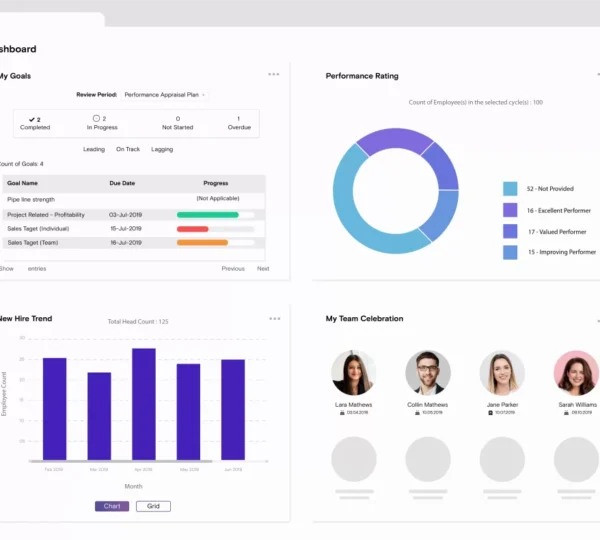
Task: Select the Lagging filter tab
Action: click(162, 149)
